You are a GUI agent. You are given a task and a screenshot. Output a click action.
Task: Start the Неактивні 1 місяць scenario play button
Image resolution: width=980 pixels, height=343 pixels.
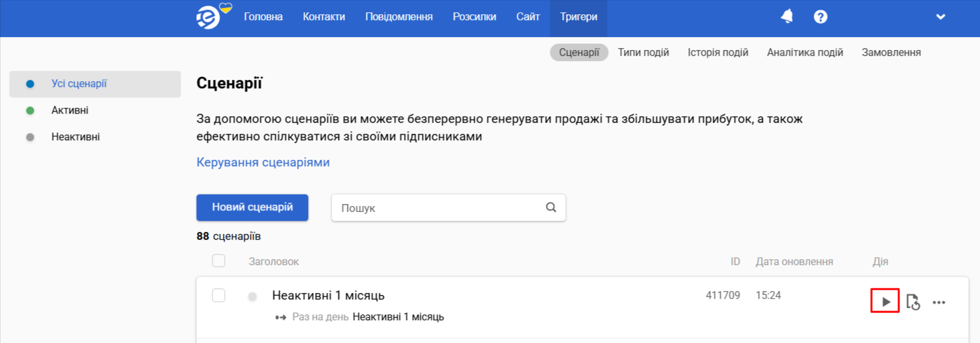[x=885, y=301]
